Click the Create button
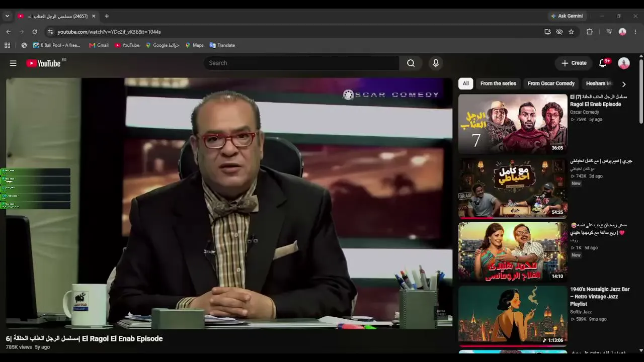The height and width of the screenshot is (362, 644). pyautogui.click(x=574, y=63)
